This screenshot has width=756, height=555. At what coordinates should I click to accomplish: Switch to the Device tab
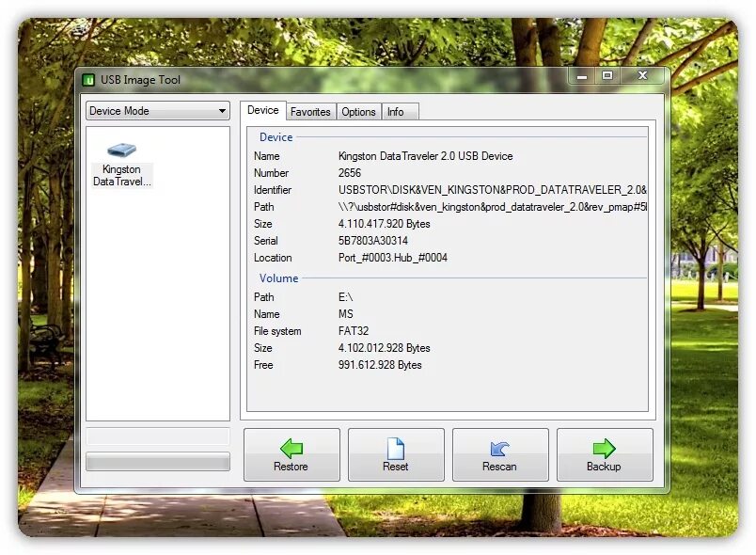click(262, 110)
